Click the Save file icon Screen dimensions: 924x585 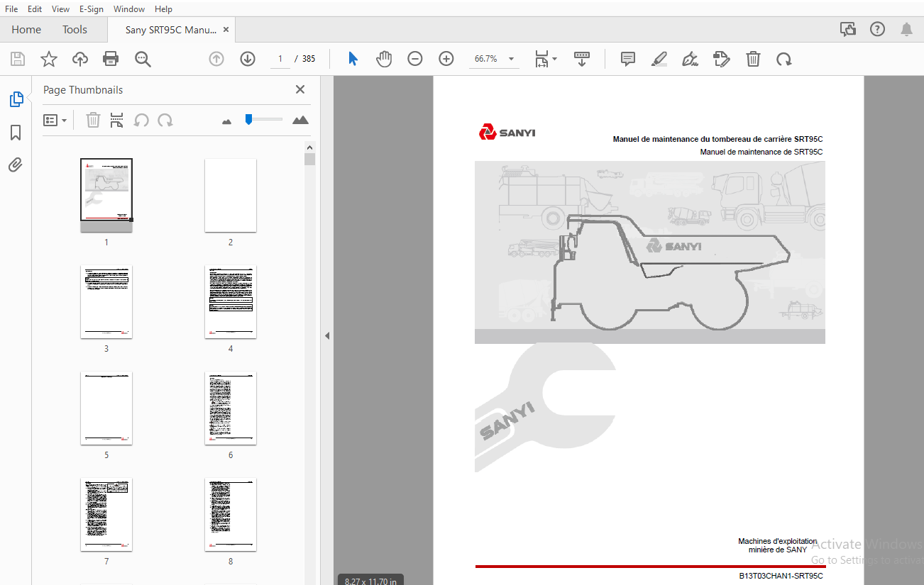[x=17, y=59]
